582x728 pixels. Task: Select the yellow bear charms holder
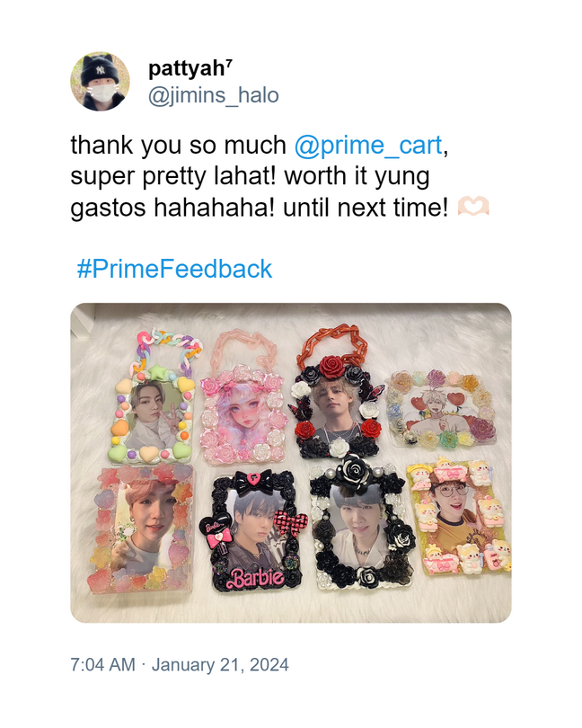tap(459, 517)
